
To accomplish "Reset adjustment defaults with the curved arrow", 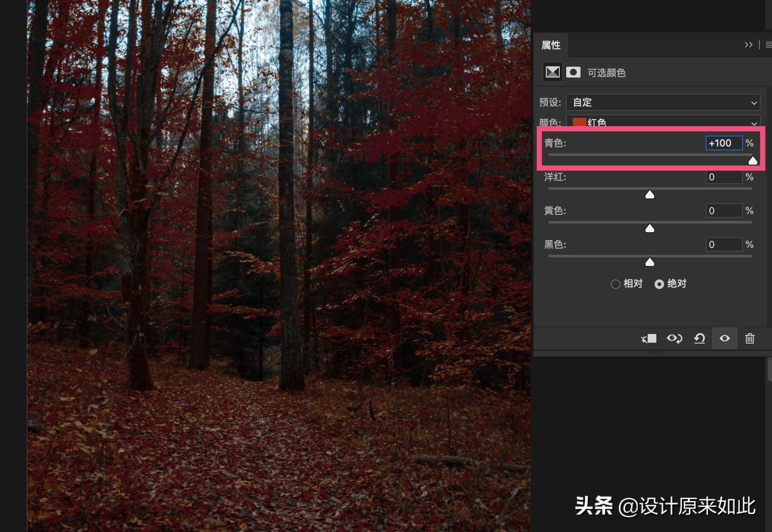I will click(x=699, y=339).
